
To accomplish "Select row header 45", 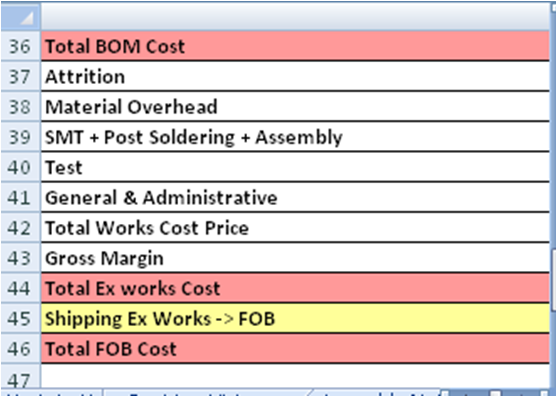I will 20,318.
